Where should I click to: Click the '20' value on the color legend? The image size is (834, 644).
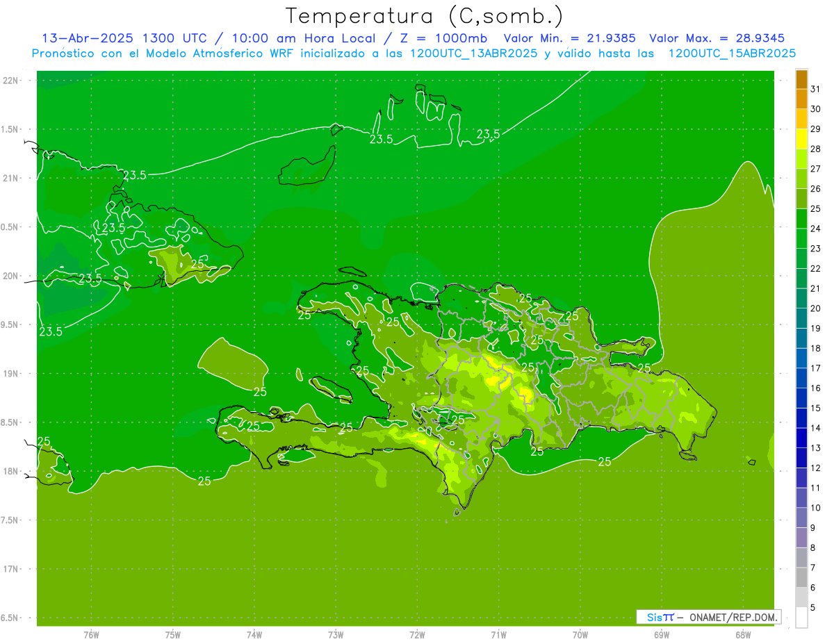pos(815,308)
